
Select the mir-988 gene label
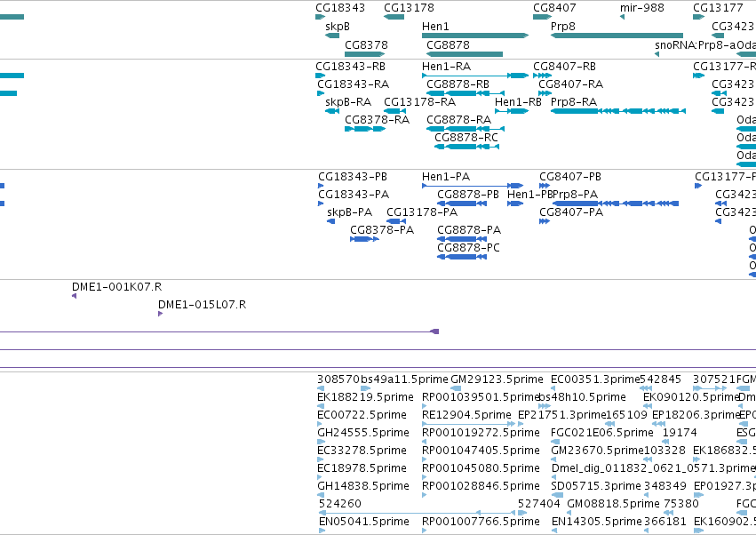(641, 8)
